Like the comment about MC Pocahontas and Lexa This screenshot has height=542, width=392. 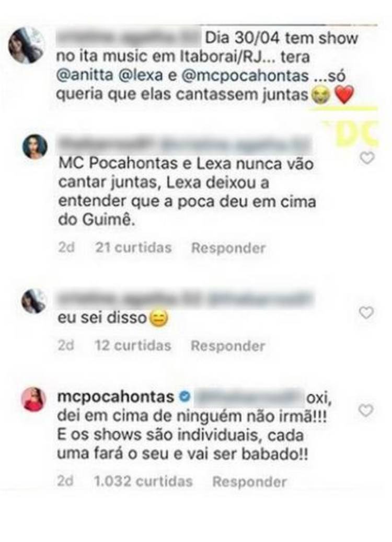367,159
